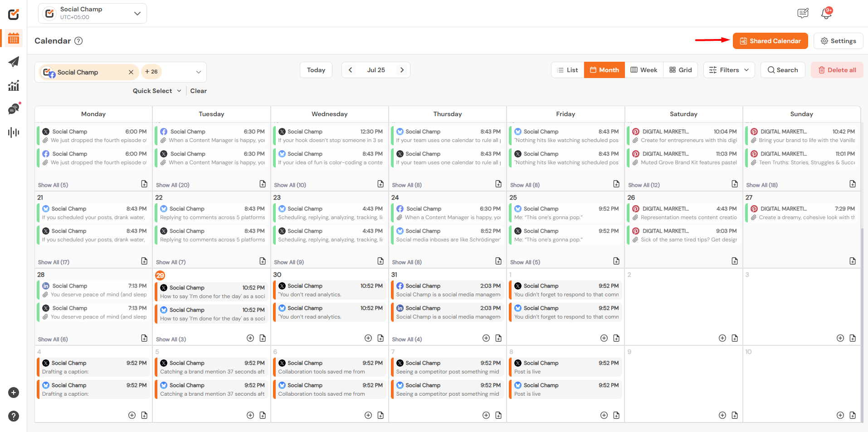The image size is (868, 432).
Task: Expand Show All (12) on Saturday
Action: click(x=644, y=185)
